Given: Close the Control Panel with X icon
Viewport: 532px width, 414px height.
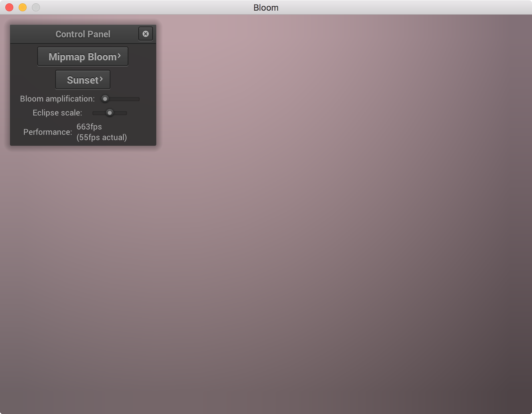Looking at the screenshot, I should (x=146, y=34).
